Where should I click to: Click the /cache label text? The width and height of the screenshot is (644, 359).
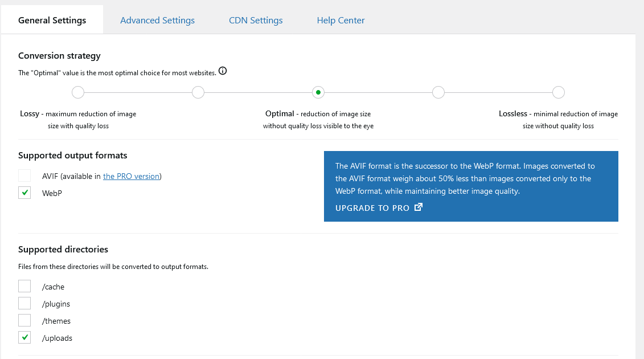[53, 287]
